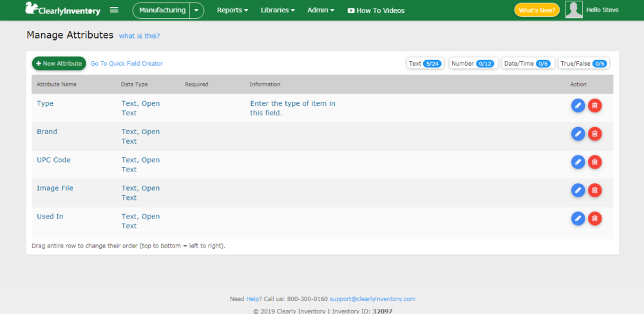The image size is (644, 314).
Task: Click the 'Type' attribute name
Action: click(x=45, y=104)
